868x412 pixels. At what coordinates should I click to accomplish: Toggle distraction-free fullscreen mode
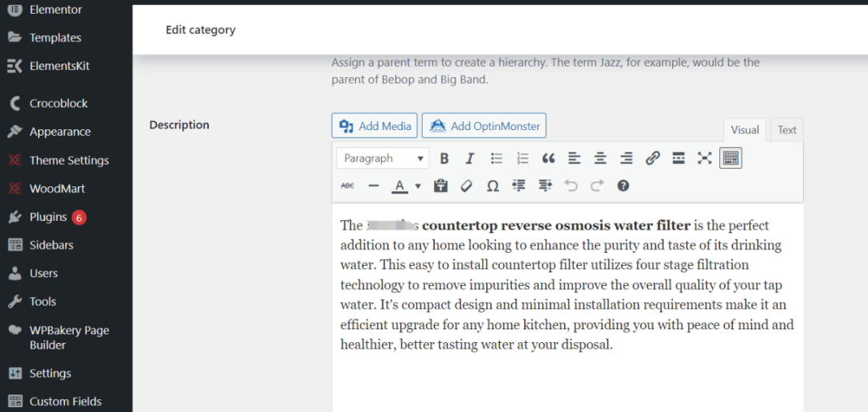704,158
